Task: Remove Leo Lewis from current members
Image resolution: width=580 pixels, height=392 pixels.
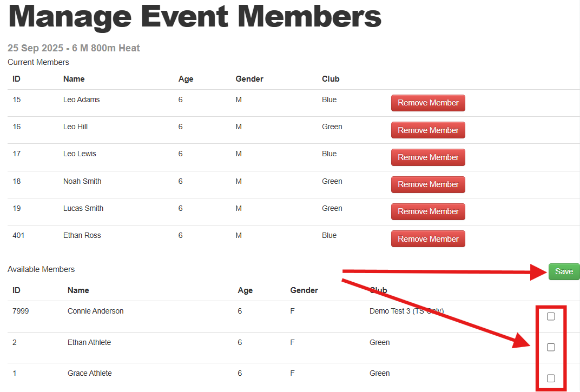Action: tap(428, 157)
